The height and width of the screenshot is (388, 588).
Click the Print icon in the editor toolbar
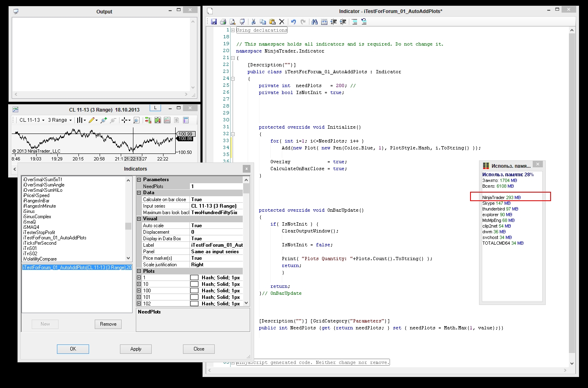pos(223,22)
